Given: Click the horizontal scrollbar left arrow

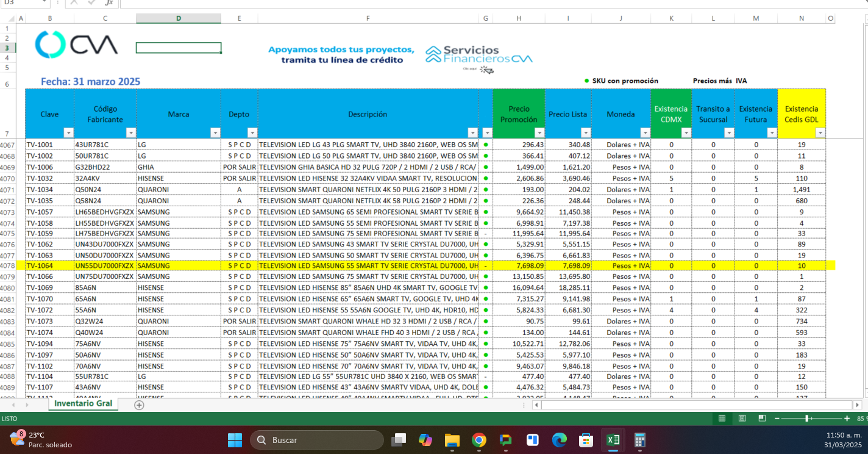Looking at the screenshot, I should [536, 405].
